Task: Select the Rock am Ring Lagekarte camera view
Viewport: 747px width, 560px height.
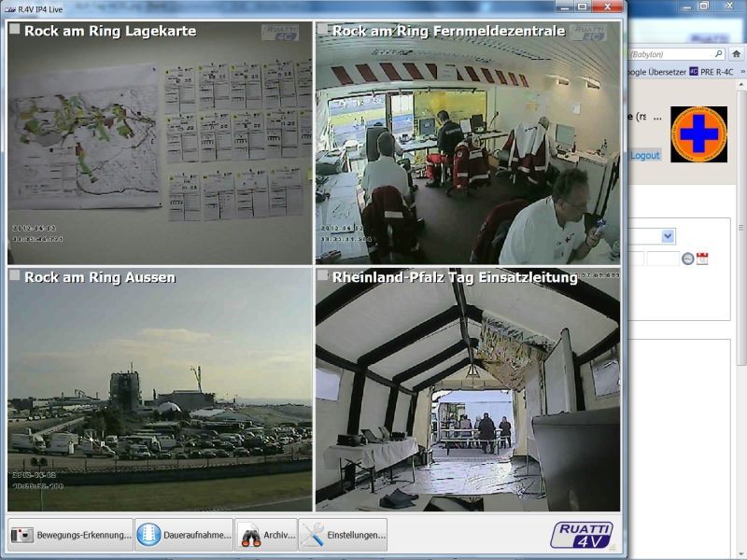Action: [160, 143]
